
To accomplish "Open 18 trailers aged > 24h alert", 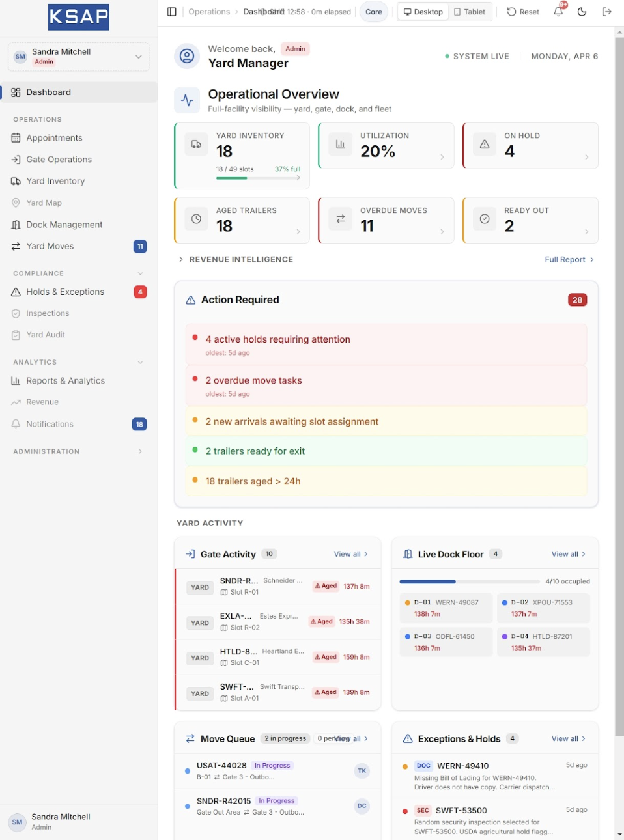I will [x=386, y=481].
